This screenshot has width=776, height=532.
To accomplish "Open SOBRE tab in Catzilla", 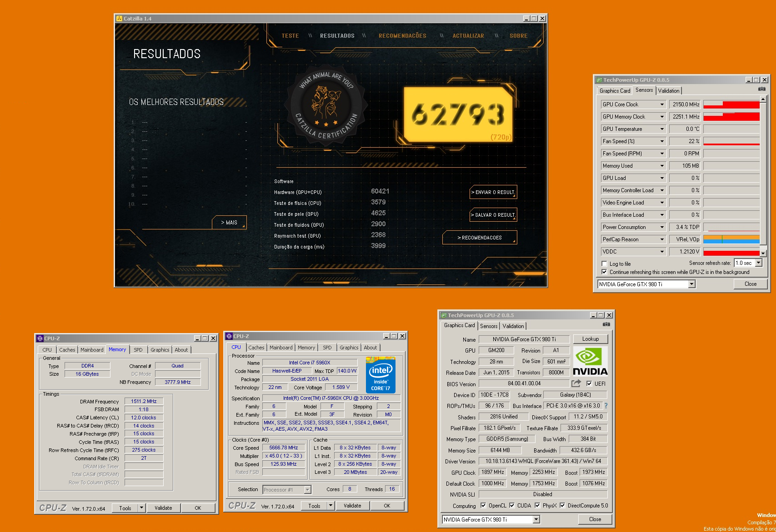I will coord(519,36).
